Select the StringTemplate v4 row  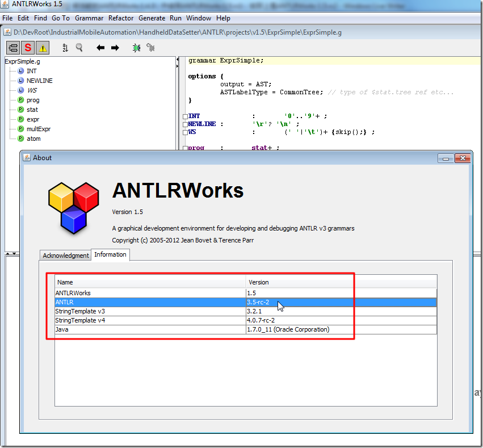246,320
